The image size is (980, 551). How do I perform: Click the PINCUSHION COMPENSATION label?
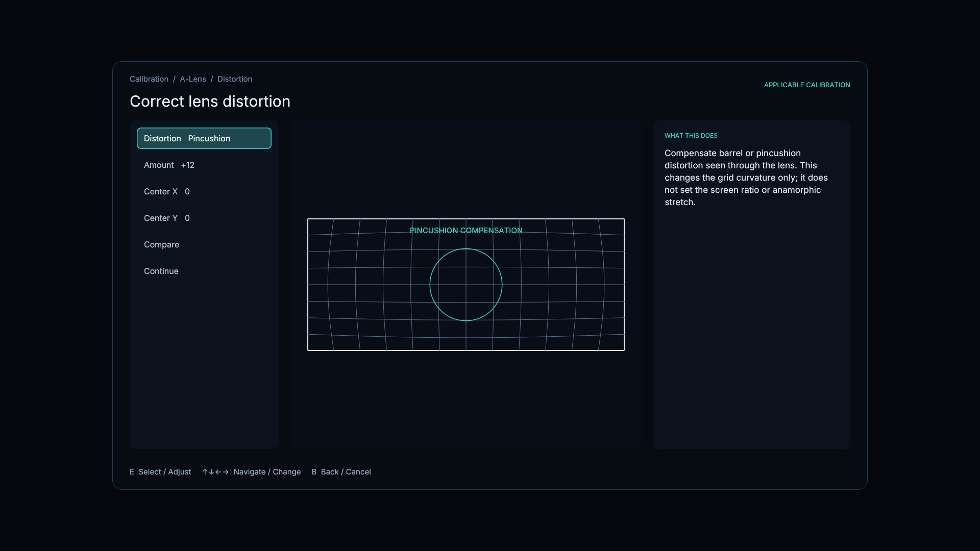click(466, 231)
